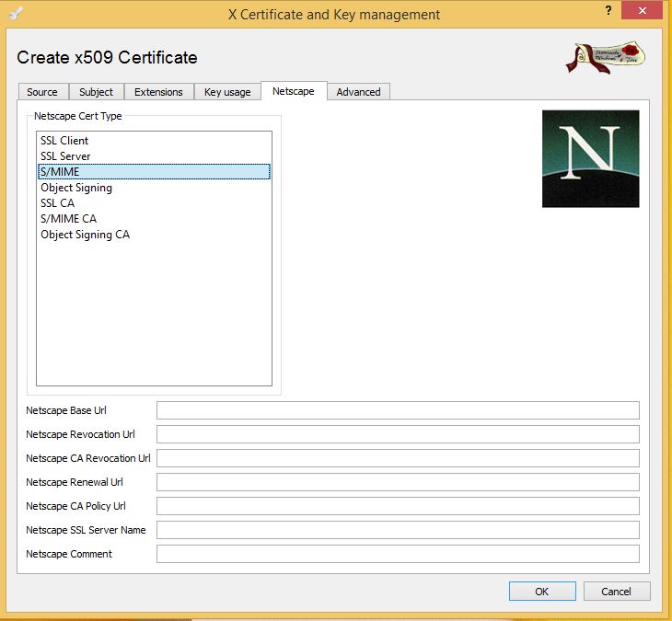Pick SSL CA in the list
Image resolution: width=672 pixels, height=621 pixels.
[x=154, y=203]
